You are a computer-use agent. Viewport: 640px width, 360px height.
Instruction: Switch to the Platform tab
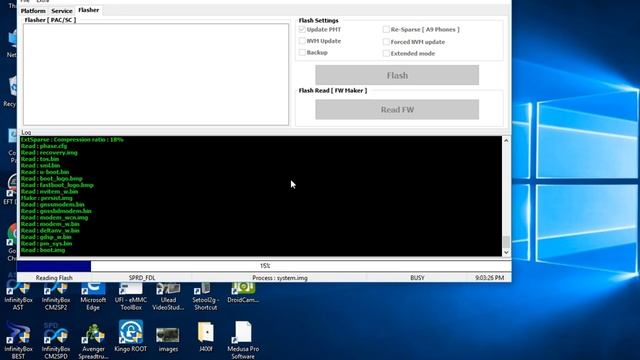(33, 11)
